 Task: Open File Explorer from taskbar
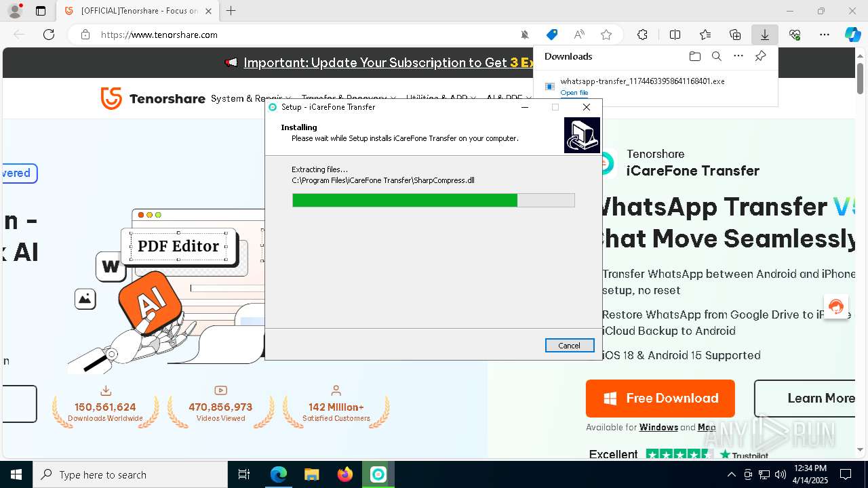point(311,474)
